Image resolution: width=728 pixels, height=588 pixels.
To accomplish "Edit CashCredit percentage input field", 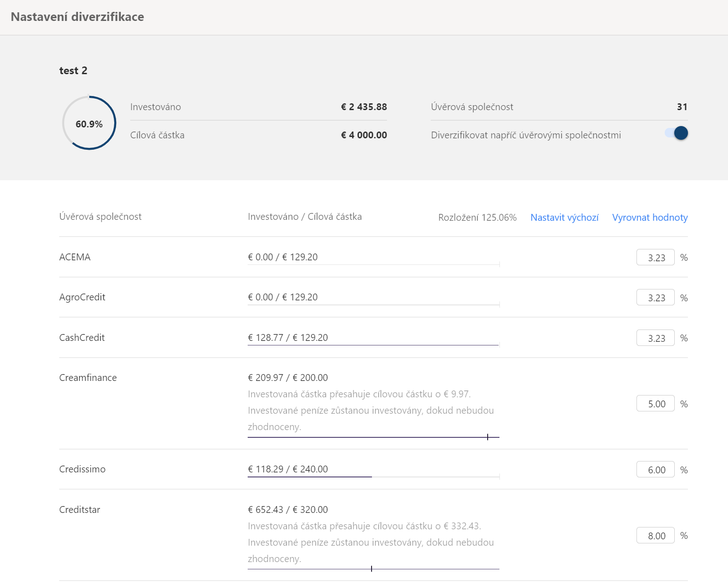I will point(655,338).
